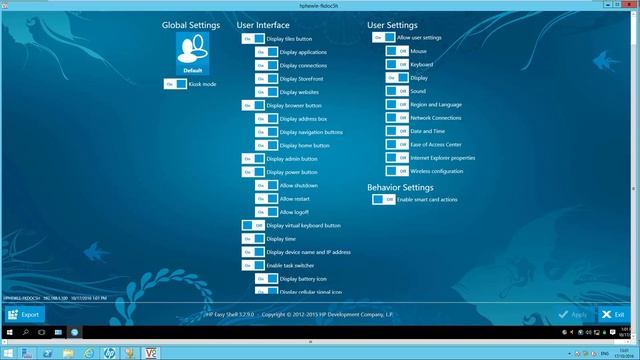Open the V2 application on host taskbar
Viewport: 640px width, 360px height.
pos(151,353)
